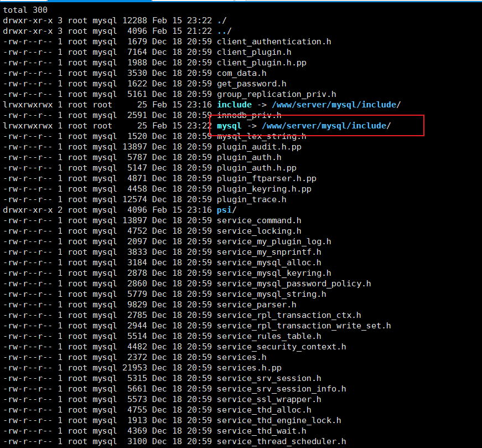Screen dimensions: 482x448
Task: Click the mysql link target path
Action: point(326,126)
